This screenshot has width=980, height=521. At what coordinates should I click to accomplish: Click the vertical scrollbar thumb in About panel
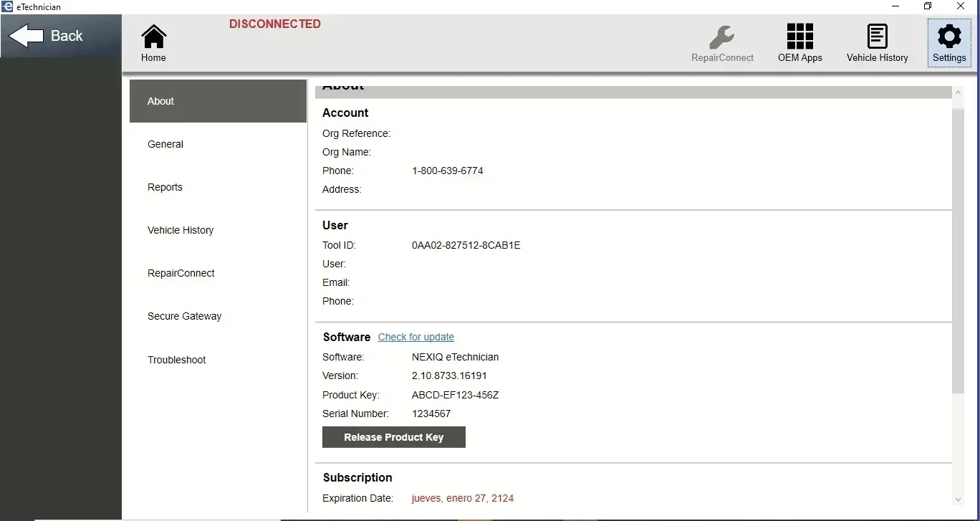pyautogui.click(x=959, y=249)
